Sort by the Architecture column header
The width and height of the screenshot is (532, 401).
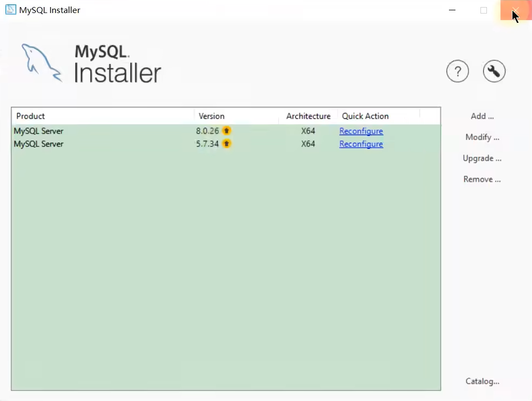308,116
